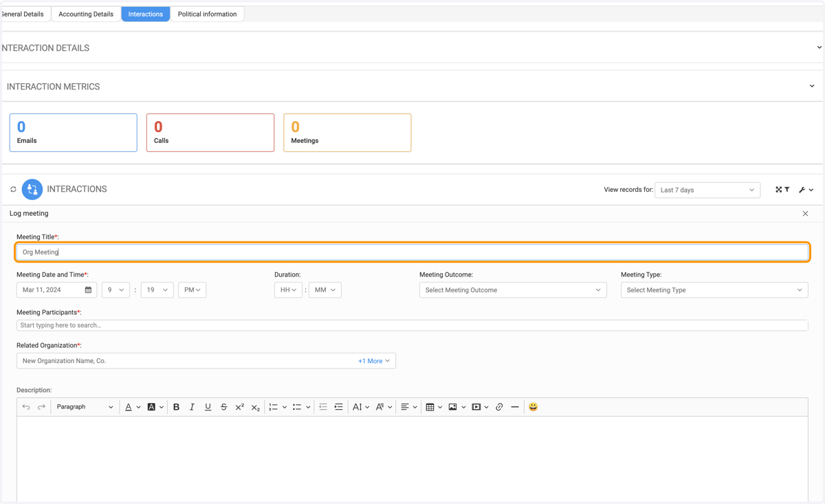This screenshot has height=504, width=825.
Task: Collapse the Interaction Details section
Action: [819, 47]
